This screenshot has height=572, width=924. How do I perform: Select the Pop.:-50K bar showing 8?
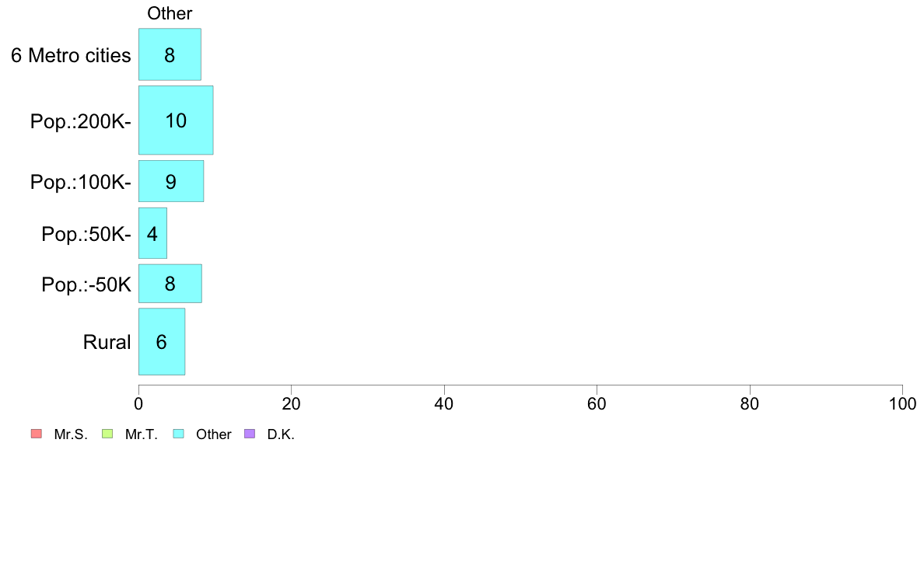[x=170, y=284]
